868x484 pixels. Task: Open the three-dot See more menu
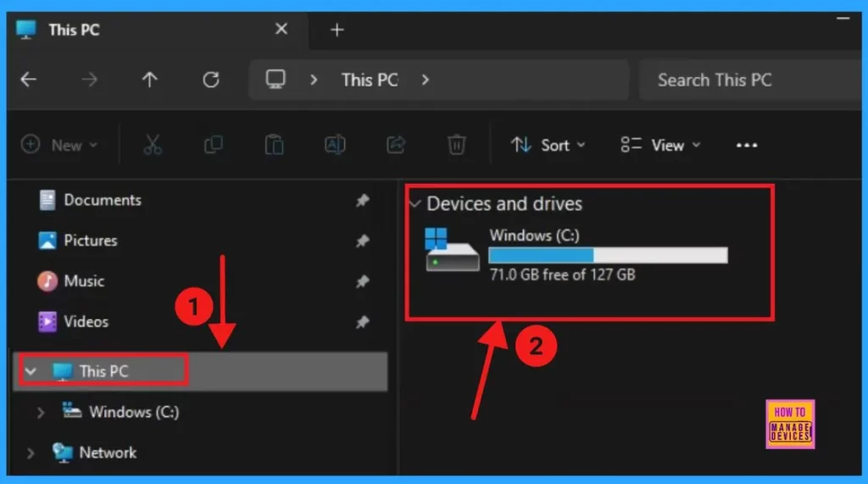746,145
